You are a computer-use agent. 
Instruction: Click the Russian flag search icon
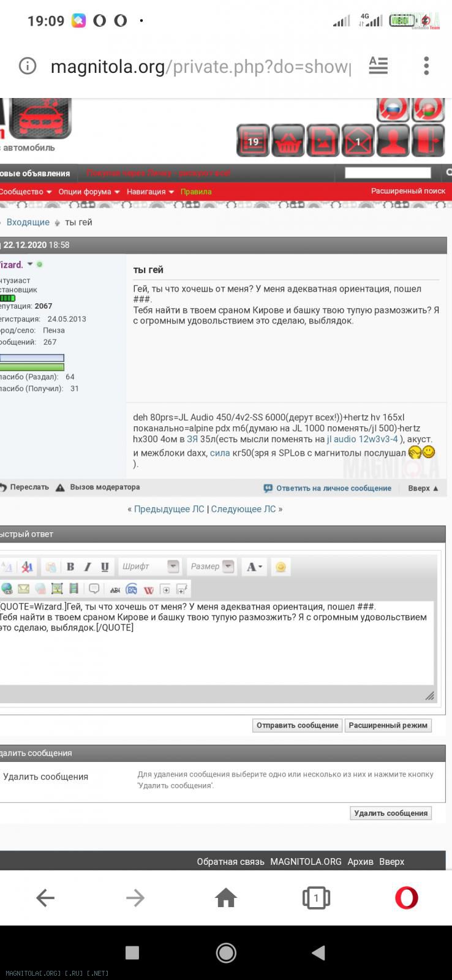click(x=393, y=109)
